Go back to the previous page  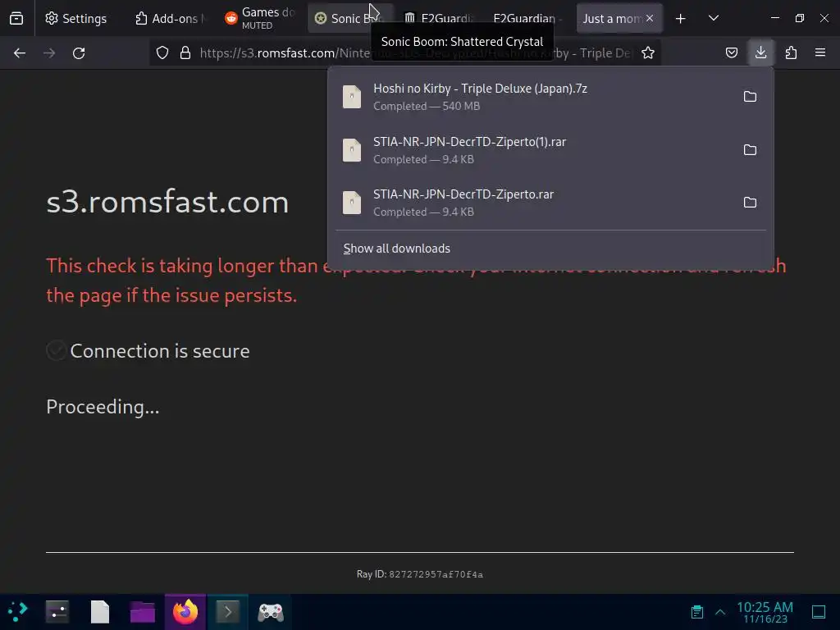click(20, 53)
